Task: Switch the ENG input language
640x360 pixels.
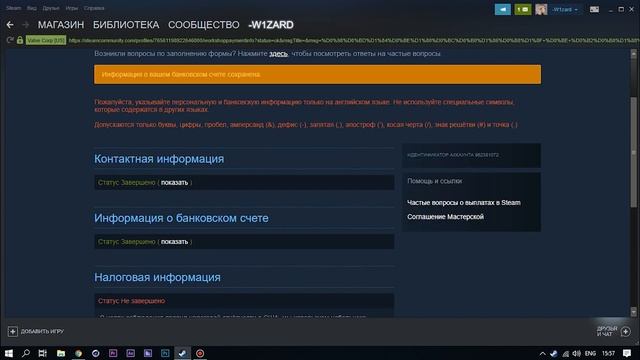Action: click(590, 353)
